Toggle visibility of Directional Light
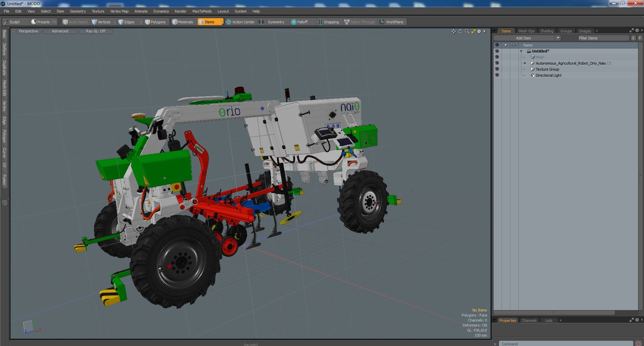 click(497, 75)
